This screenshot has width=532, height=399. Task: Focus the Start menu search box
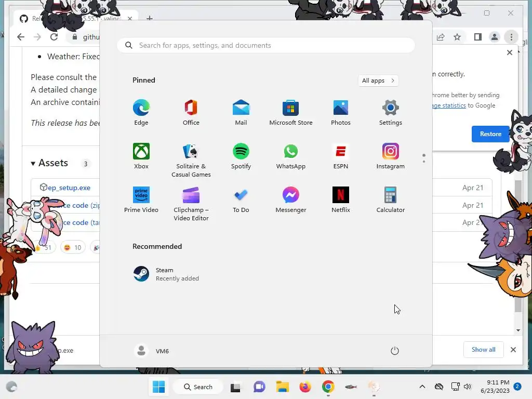coord(266,46)
